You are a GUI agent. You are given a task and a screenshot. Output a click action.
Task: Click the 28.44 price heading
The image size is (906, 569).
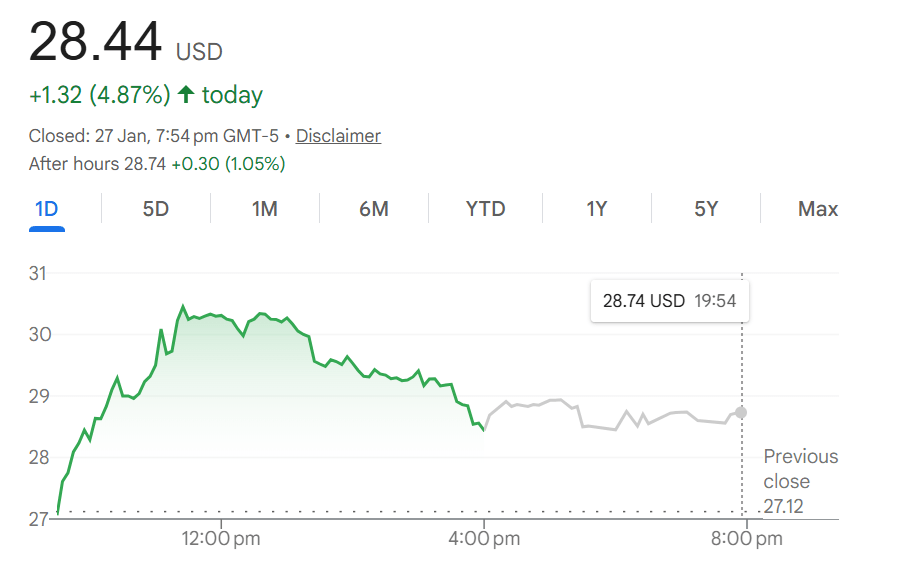click(96, 42)
